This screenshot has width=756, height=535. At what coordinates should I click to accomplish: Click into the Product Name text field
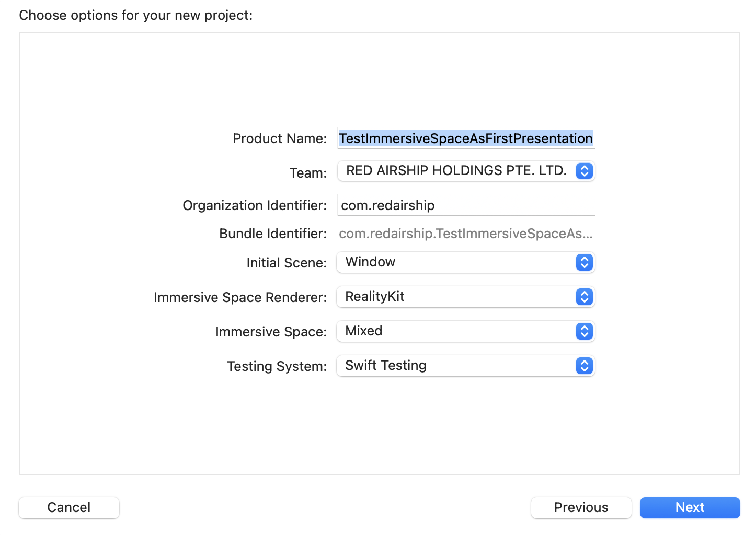(x=465, y=138)
